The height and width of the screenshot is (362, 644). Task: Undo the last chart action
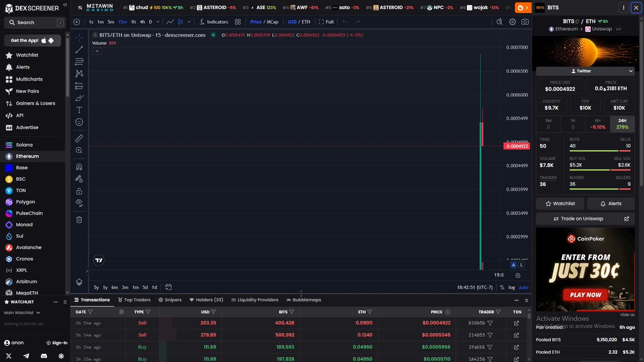[x=345, y=22]
